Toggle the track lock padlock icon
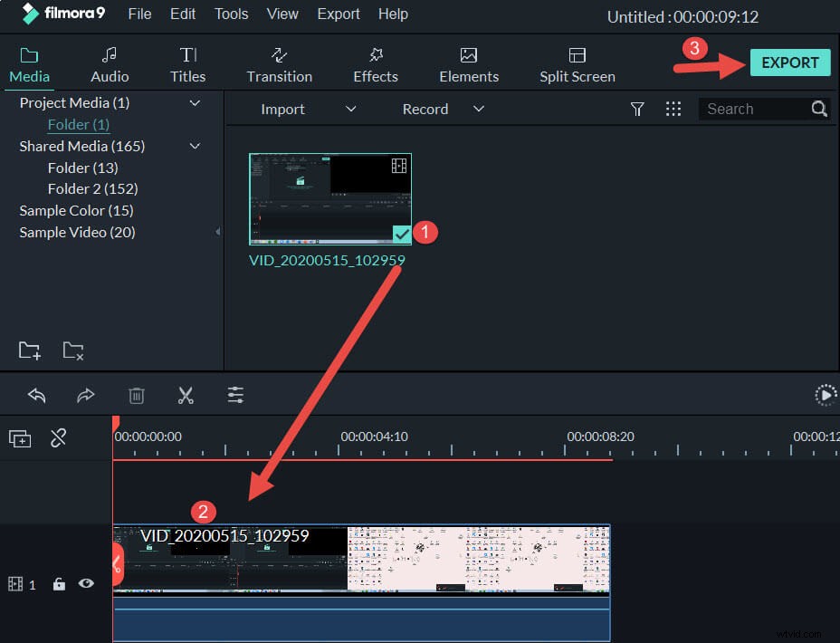The image size is (840, 643). (x=59, y=584)
